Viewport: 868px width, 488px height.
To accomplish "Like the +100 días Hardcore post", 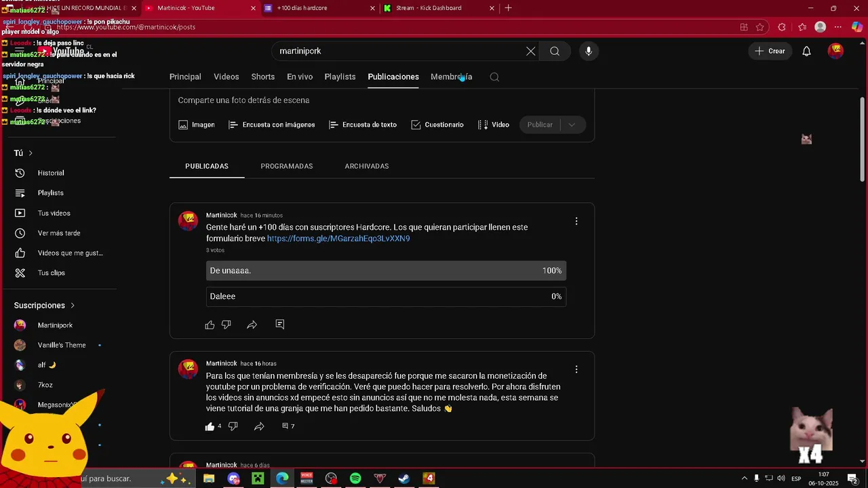I will click(210, 325).
